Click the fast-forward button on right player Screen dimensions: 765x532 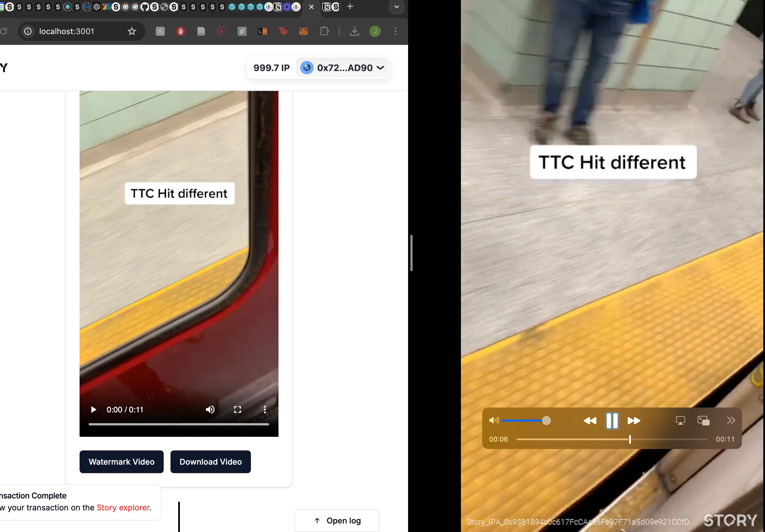point(634,420)
